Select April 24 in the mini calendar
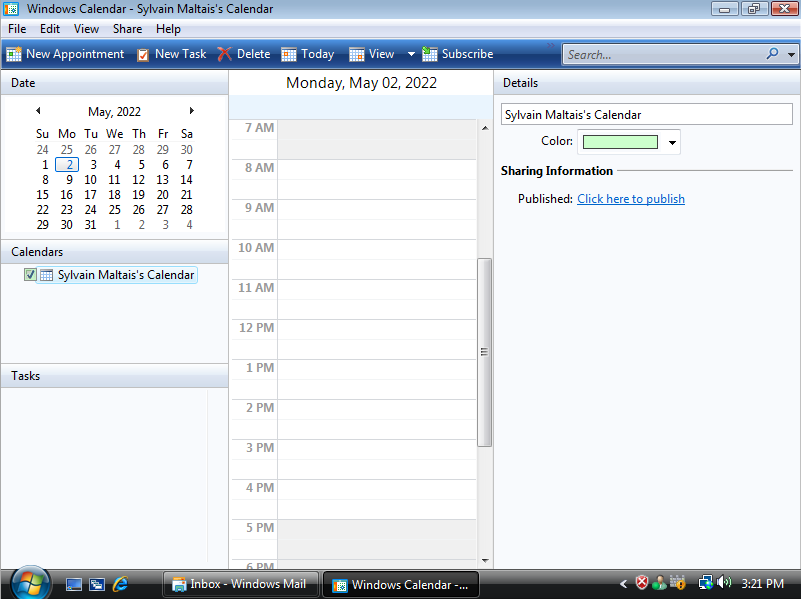Viewport: 801px width, 599px height. tap(42, 150)
